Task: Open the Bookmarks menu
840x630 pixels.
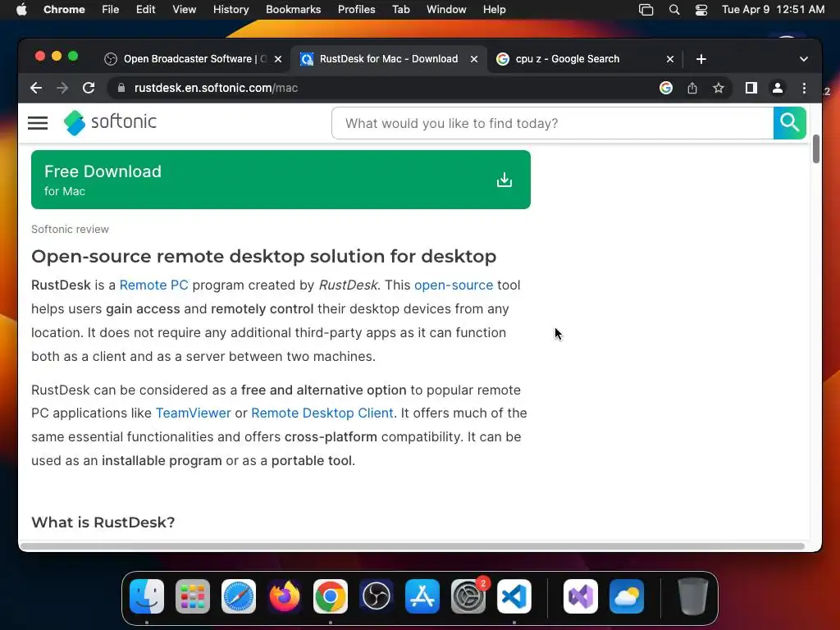Action: (x=293, y=10)
